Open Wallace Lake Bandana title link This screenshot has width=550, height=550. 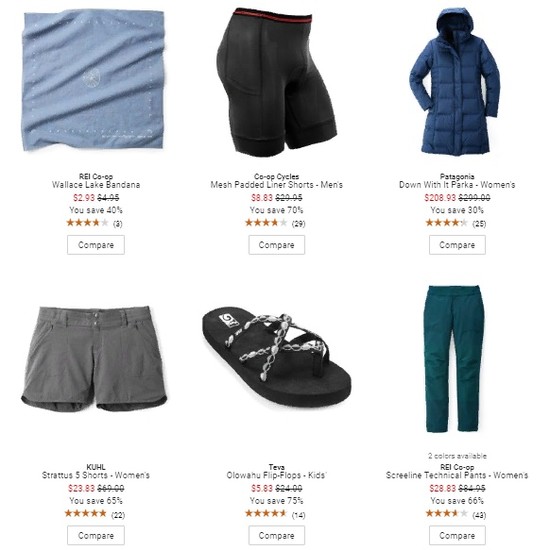(x=96, y=185)
